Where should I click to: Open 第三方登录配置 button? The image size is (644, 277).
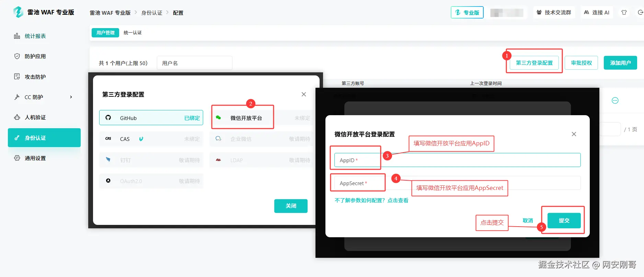pos(534,63)
